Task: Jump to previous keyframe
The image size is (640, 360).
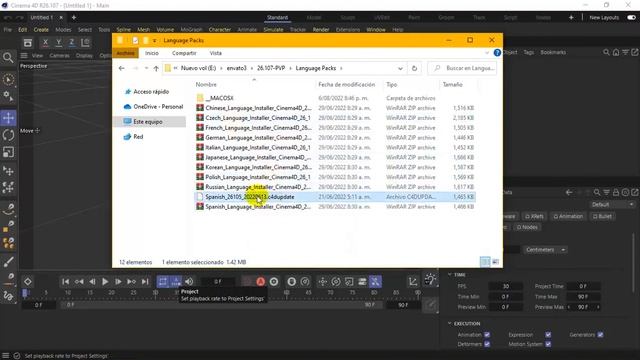Action: coord(79,282)
